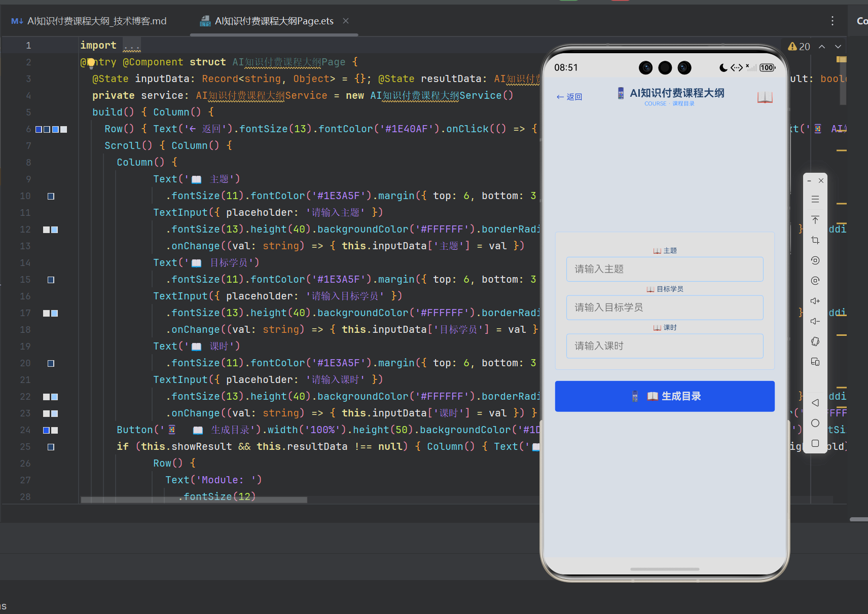This screenshot has width=868, height=614.
Task: Rotate the emulator screen clockwise
Action: [815, 281]
